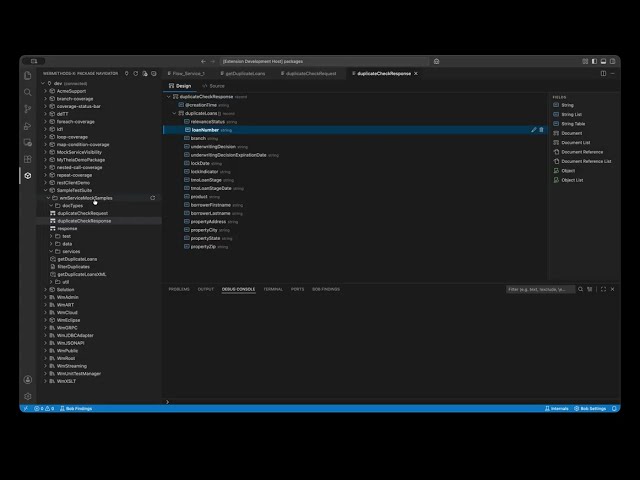Collapse the duplicateLoans record in design view

[174, 113]
